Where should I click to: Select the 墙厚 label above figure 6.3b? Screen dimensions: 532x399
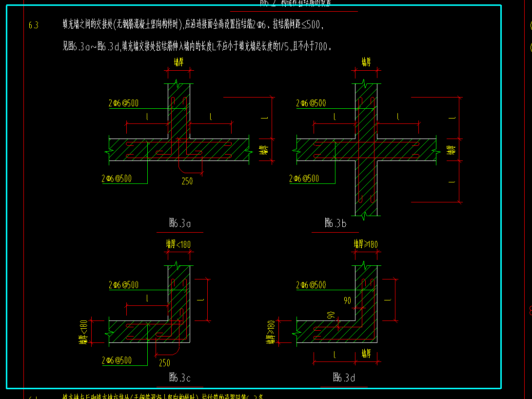366,62
